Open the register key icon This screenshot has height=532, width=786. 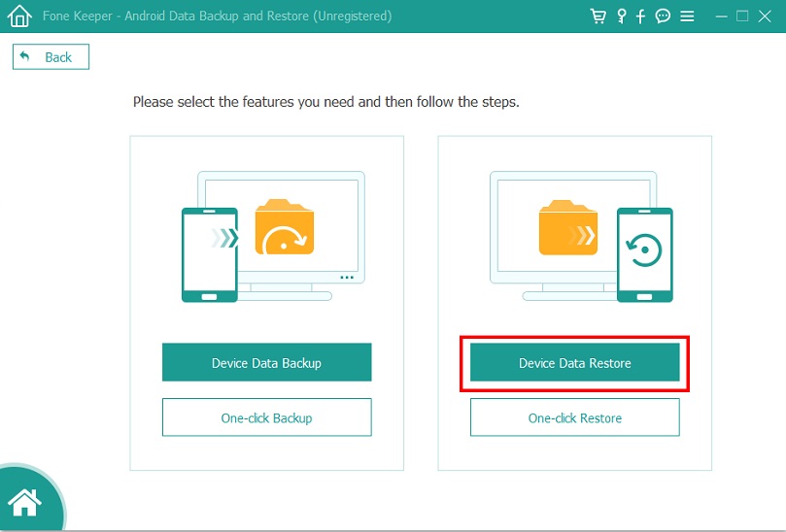(x=621, y=17)
